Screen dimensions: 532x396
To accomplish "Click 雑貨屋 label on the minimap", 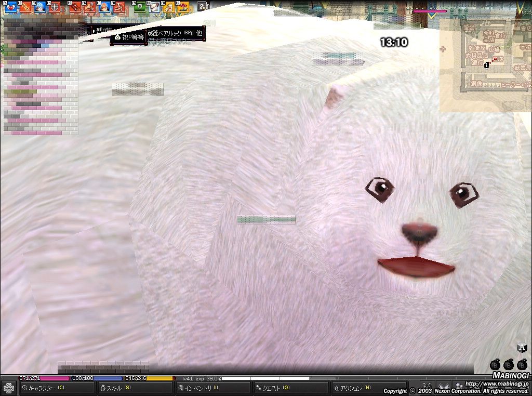I will point(478,48).
